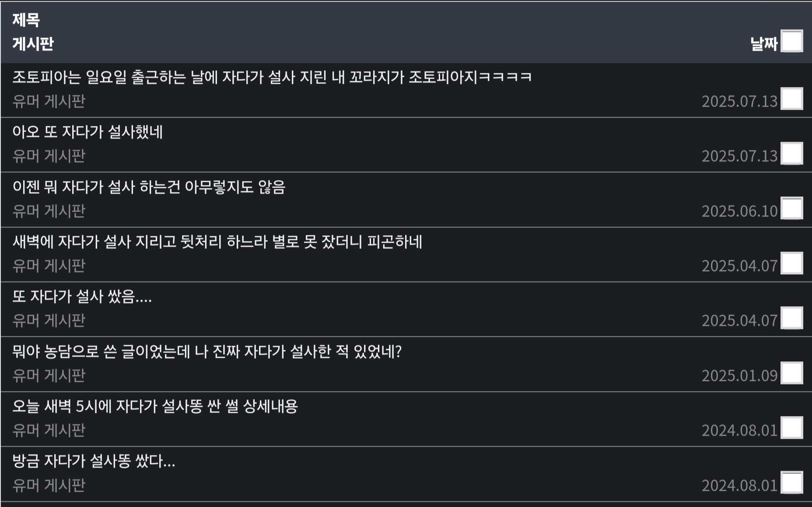The height and width of the screenshot is (507, 812).
Task: Open the post starting with '뭐야 농담으로 쓴 글이었는데'
Action: (206, 352)
